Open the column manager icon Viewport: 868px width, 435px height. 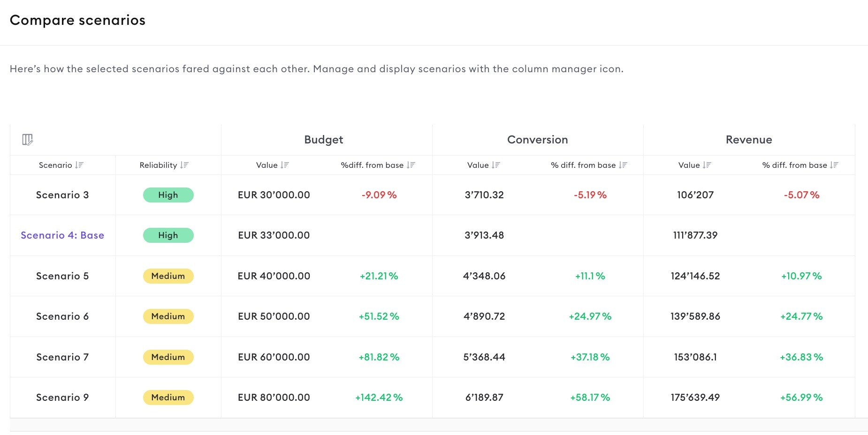pyautogui.click(x=27, y=140)
